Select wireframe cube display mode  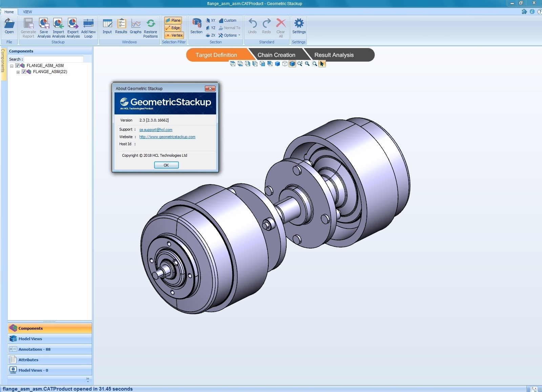[x=285, y=64]
